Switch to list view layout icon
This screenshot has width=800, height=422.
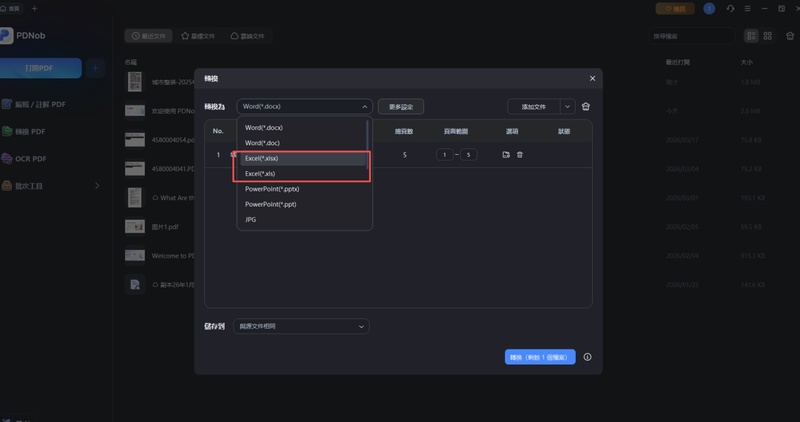tap(751, 36)
